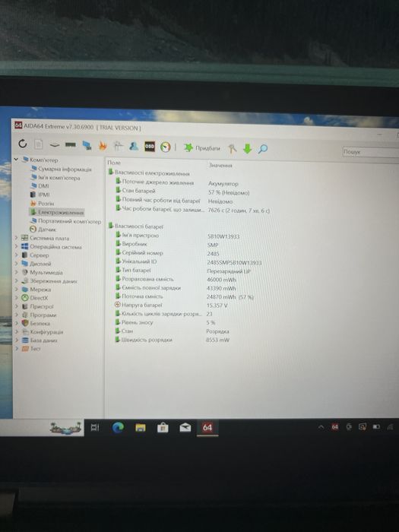Click the AIDA64 system tray icon
The image size is (399, 532).
[x=334, y=427]
